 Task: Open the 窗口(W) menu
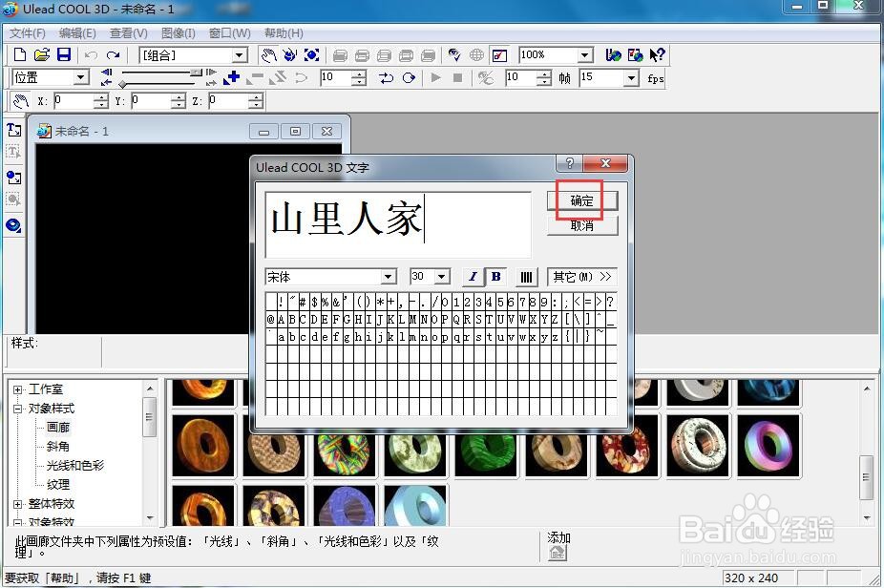[229, 33]
